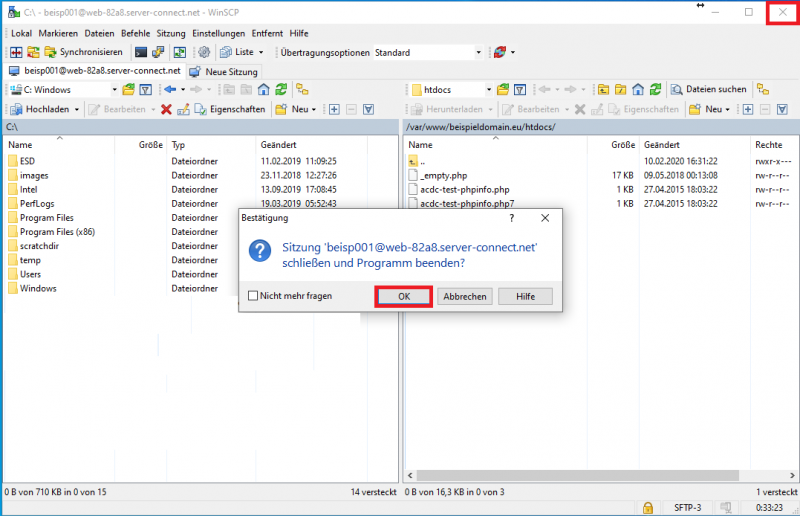Click the local open directory folder icon
This screenshot has height=516, width=800.
[129, 90]
